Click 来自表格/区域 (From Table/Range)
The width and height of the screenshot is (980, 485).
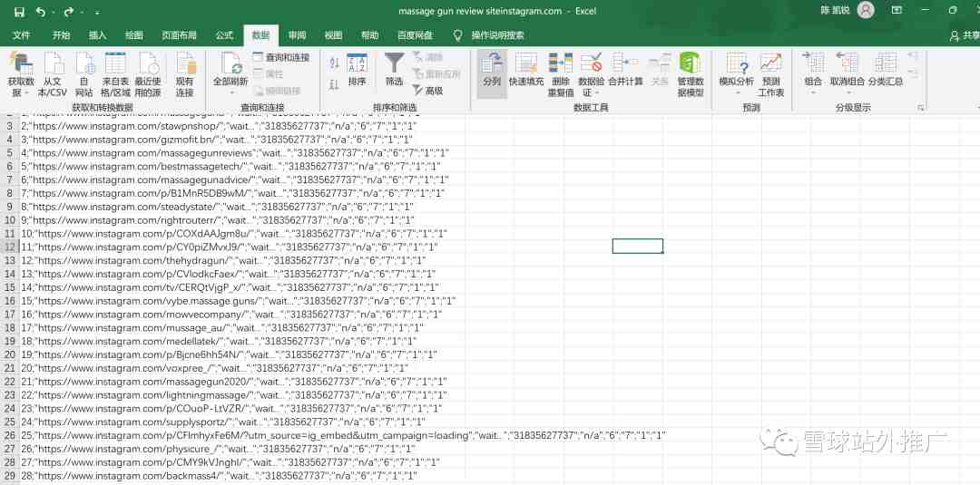pos(115,75)
